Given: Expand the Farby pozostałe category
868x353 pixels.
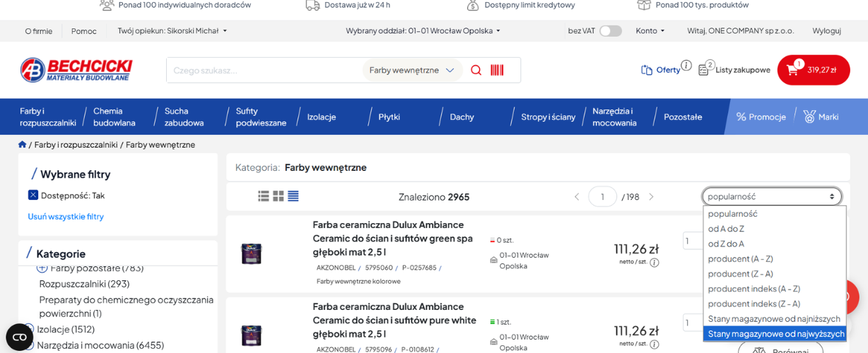Looking at the screenshot, I should coord(42,268).
